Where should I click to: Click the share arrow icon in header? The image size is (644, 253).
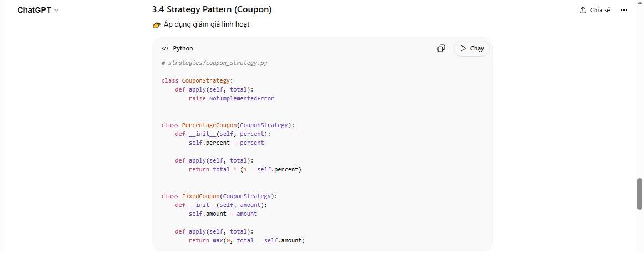click(x=583, y=10)
